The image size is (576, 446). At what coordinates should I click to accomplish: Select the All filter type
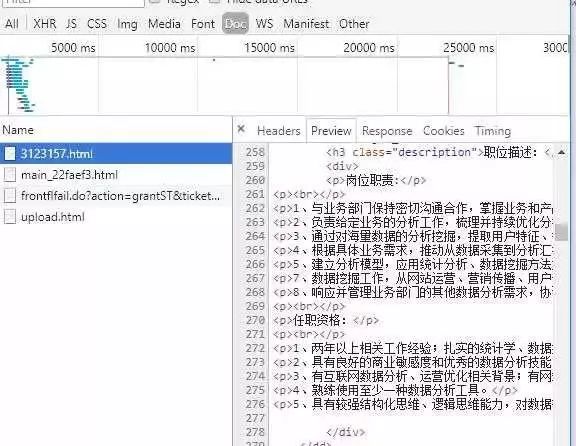[11, 24]
